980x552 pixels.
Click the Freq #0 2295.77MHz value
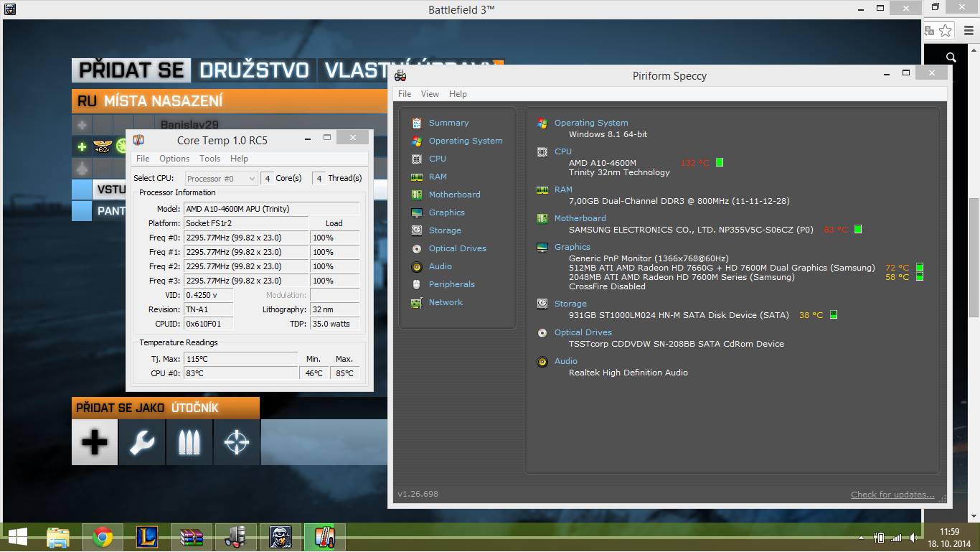pos(246,238)
